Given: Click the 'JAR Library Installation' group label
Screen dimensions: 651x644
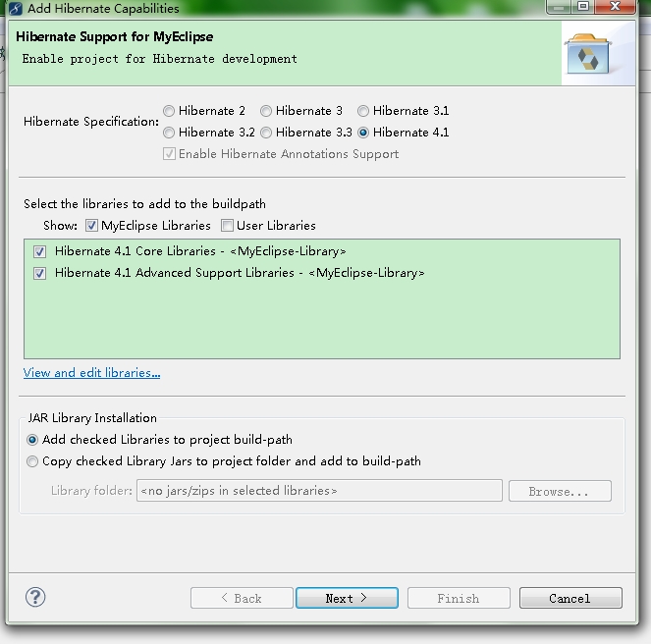Looking at the screenshot, I should [92, 417].
